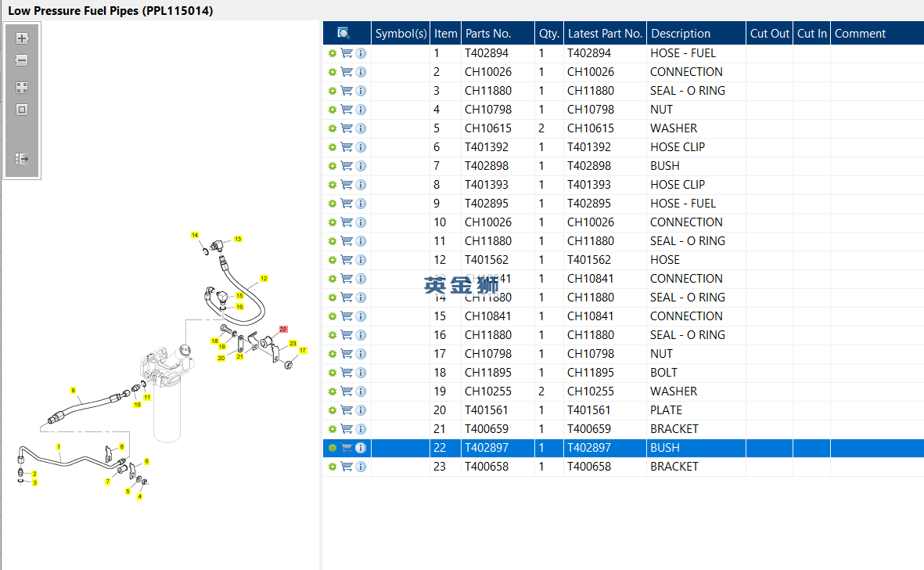Click T401562 in Latest Part No. column
The image size is (924, 570).
point(589,260)
